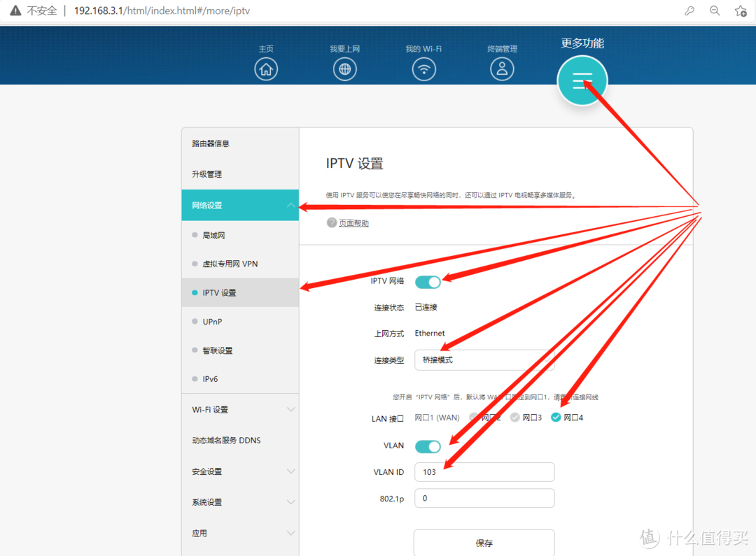Open the 连接类型 桥接模式 dropdown

(484, 359)
